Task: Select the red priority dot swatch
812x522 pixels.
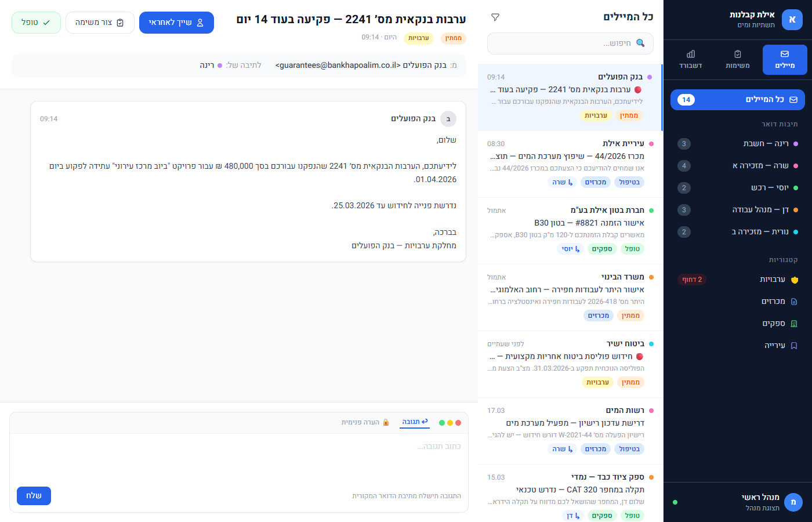Action: pyautogui.click(x=458, y=422)
